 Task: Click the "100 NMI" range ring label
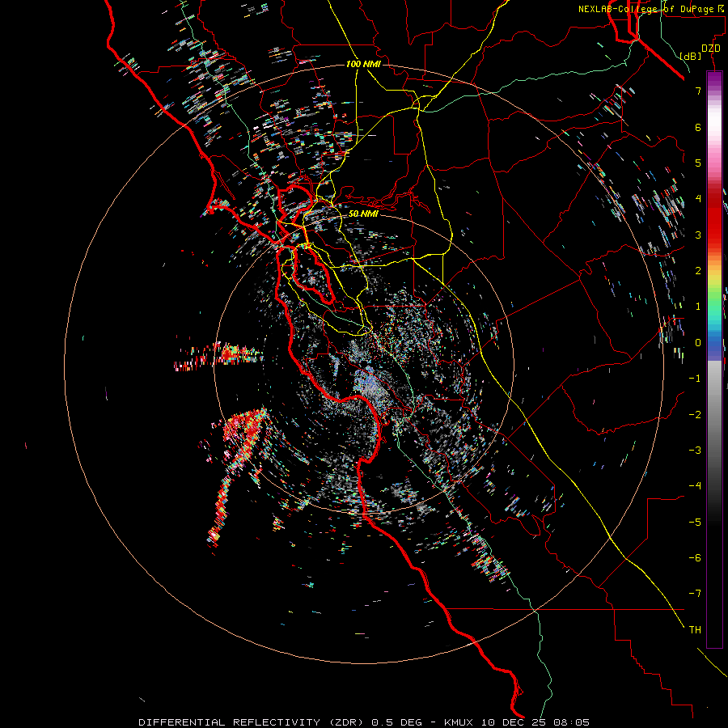363,64
